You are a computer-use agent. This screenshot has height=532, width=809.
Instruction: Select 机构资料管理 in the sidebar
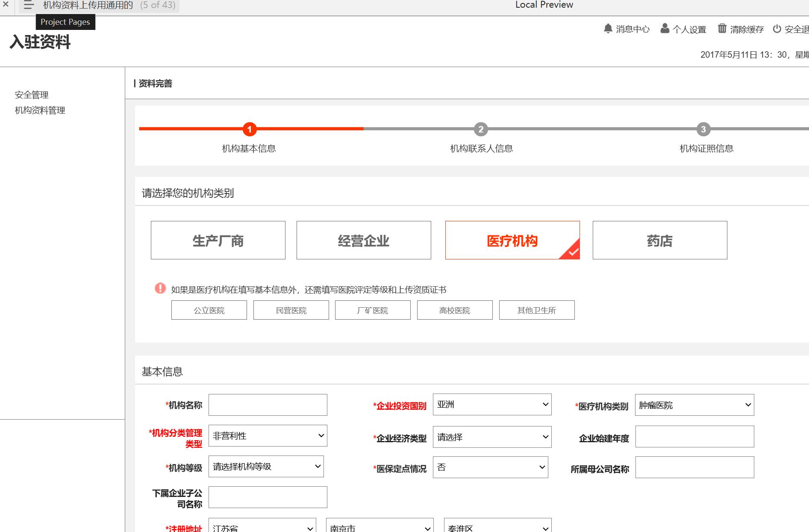40,110
